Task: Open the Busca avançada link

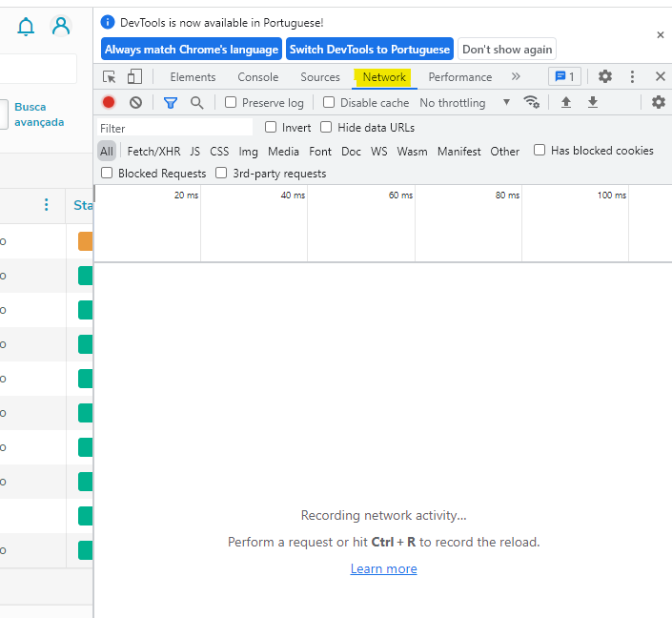Action: click(x=39, y=114)
